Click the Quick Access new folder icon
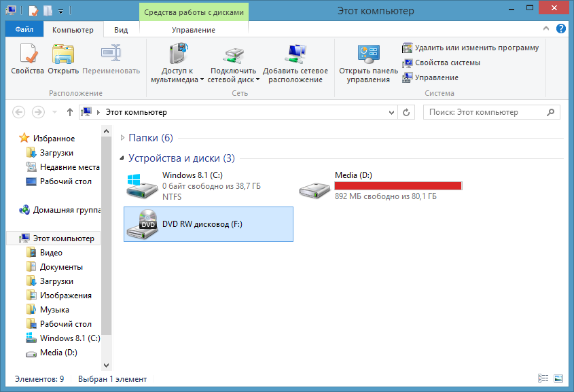 coord(48,11)
